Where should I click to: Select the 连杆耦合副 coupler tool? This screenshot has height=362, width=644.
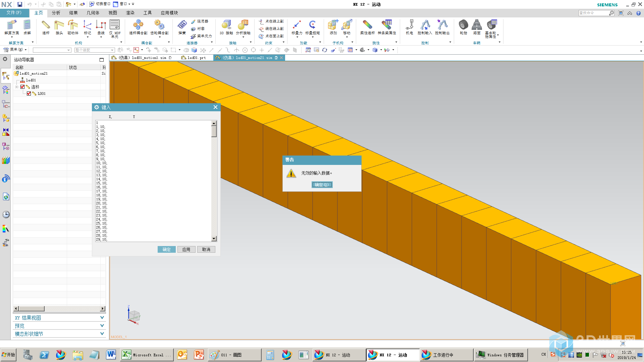138,27
